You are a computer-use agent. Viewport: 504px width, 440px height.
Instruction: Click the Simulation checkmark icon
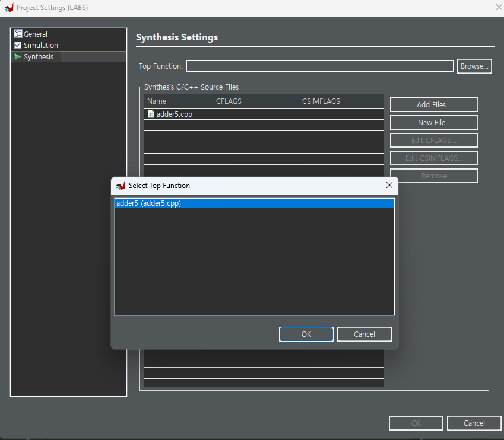tap(18, 45)
